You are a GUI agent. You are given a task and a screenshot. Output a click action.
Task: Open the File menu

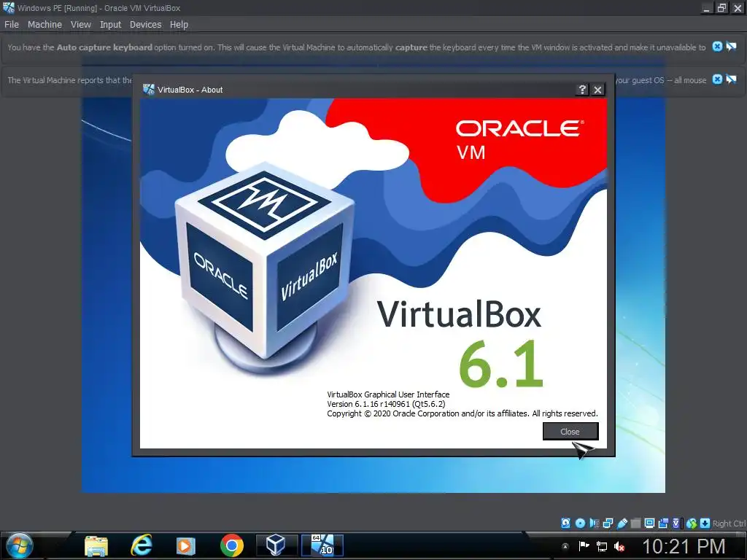click(12, 24)
